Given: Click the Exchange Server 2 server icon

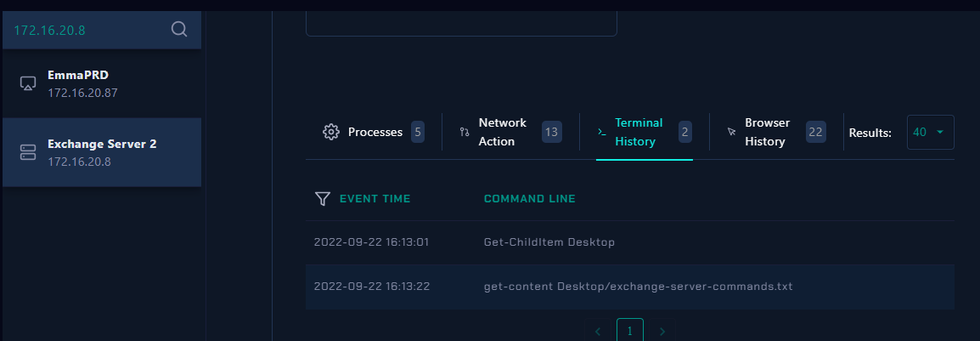Looking at the screenshot, I should (28, 152).
